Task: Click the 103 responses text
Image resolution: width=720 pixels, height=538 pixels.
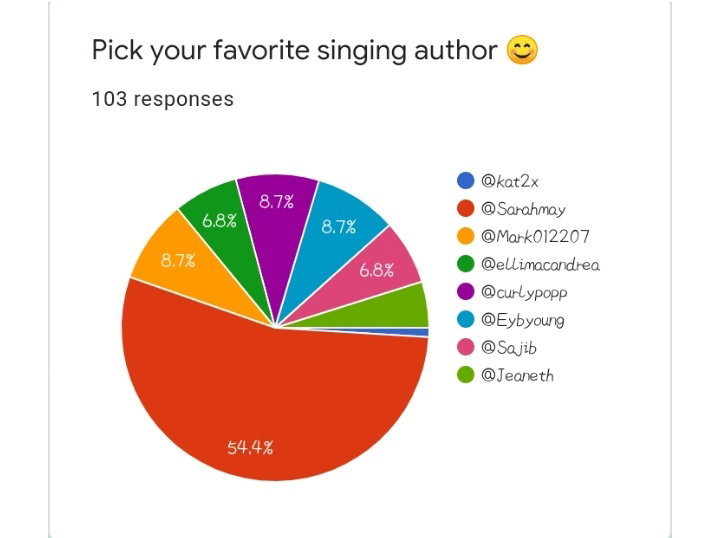Action: (x=163, y=99)
